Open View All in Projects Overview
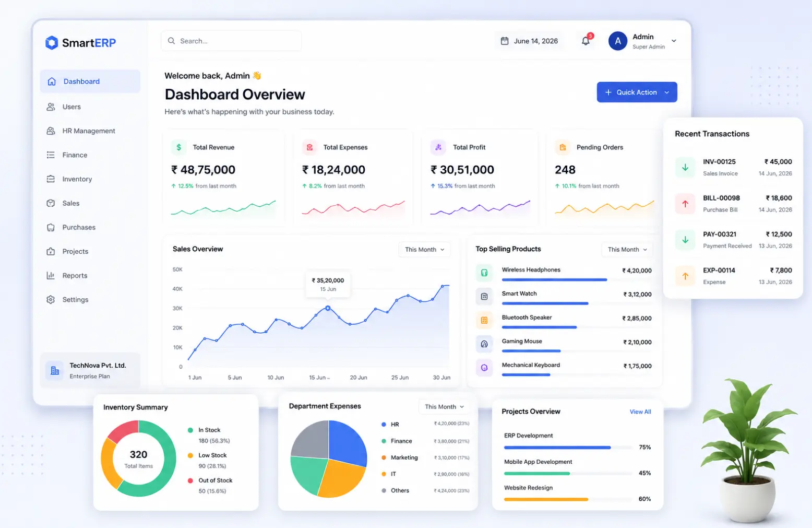This screenshot has height=528, width=812. [640, 412]
